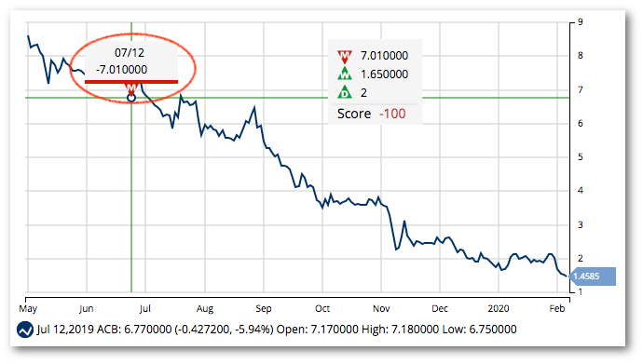Click the Low: 6.750000 value
This screenshot has height=364, width=643.
click(x=479, y=330)
